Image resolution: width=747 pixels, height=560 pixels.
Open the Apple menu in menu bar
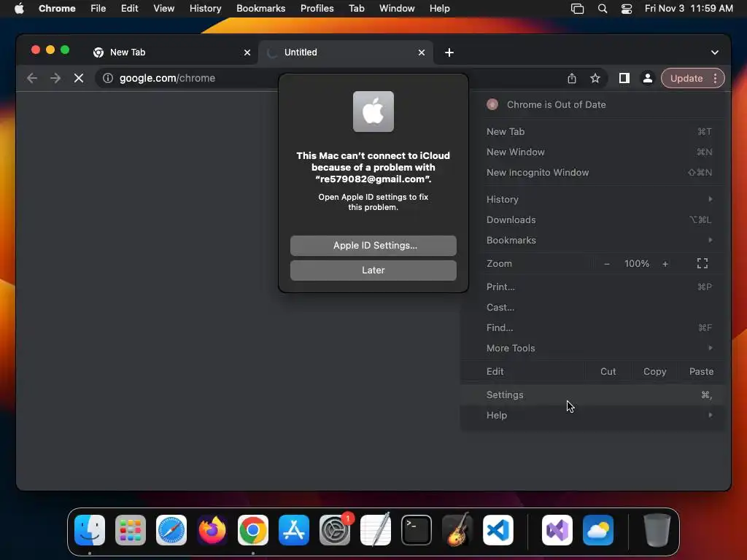coord(19,9)
